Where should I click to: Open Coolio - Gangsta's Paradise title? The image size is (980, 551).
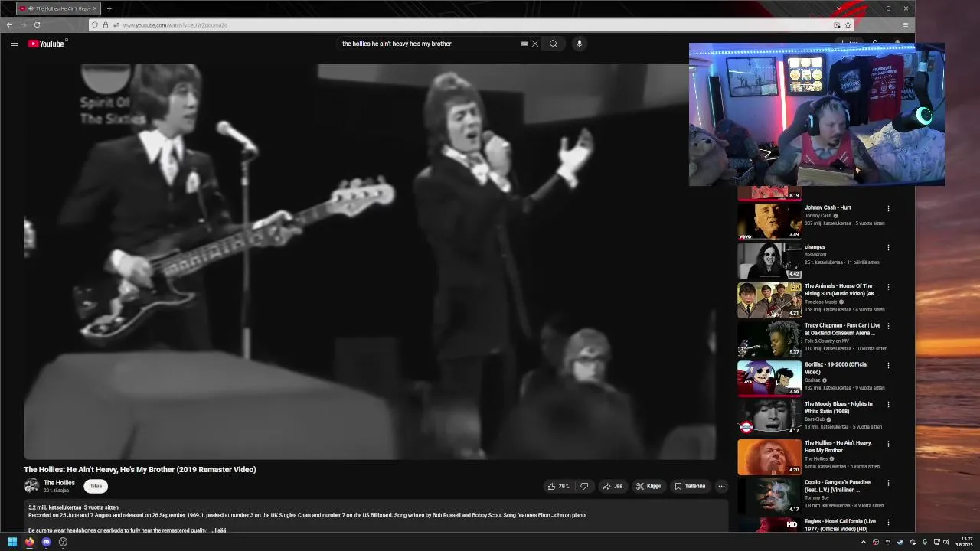(838, 486)
